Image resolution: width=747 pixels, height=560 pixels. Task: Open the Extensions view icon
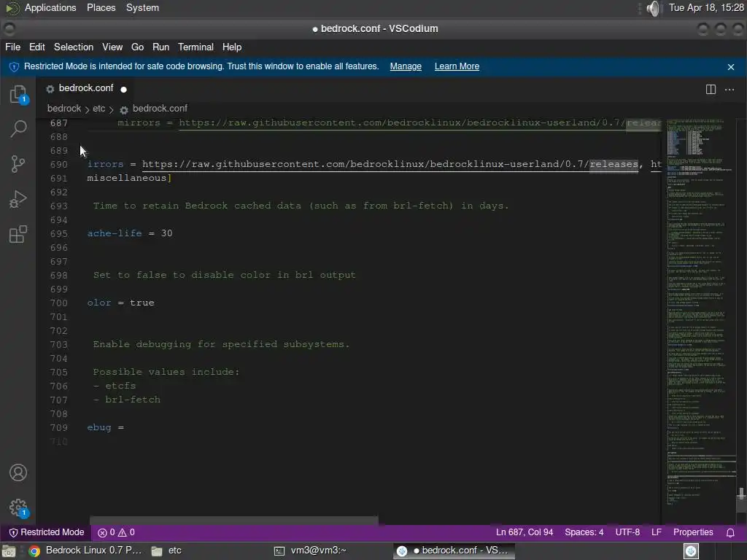pos(18,234)
